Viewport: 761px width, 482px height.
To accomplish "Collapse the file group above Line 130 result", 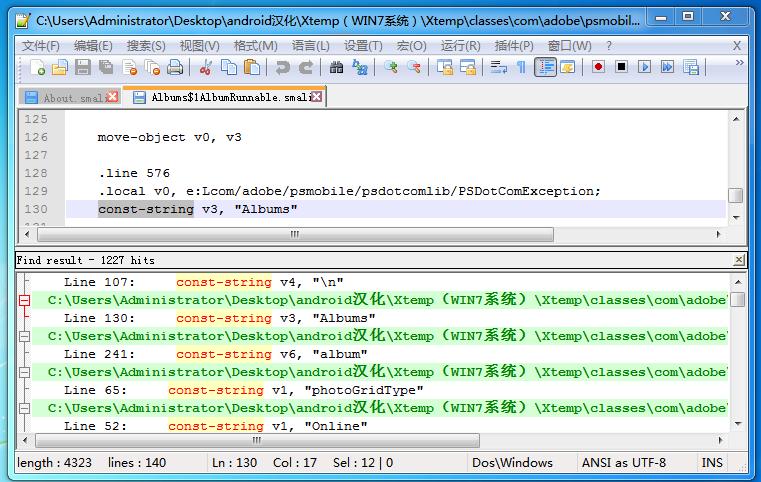I will point(24,300).
